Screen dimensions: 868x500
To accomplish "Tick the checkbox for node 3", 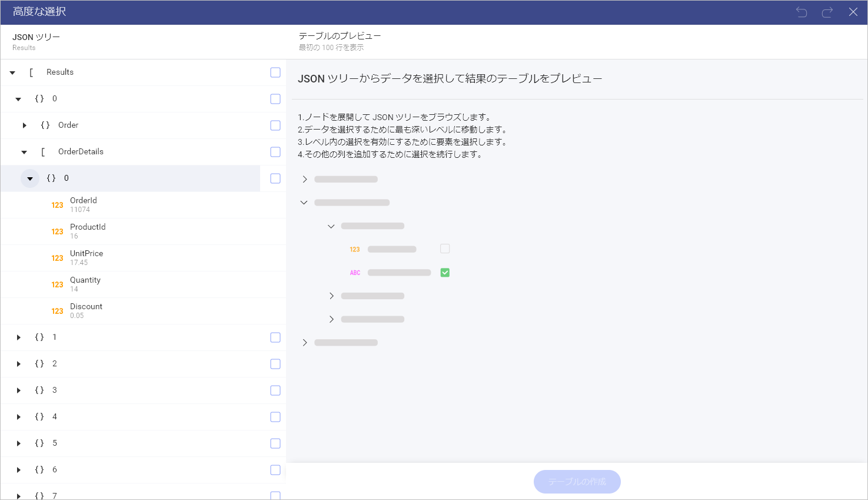I will (x=275, y=390).
